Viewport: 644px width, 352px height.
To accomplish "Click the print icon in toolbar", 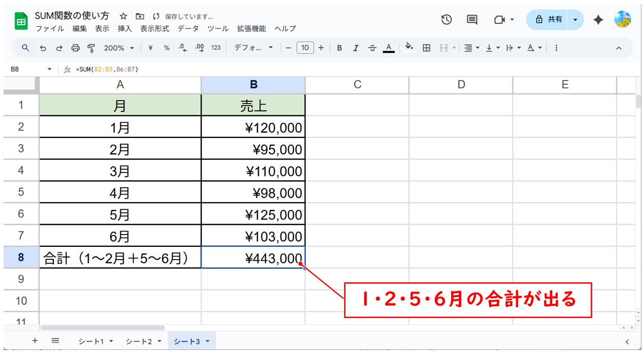I will click(x=75, y=48).
